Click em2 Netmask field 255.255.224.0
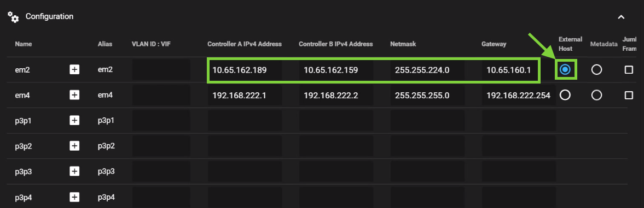This screenshot has height=208, width=644. point(427,70)
